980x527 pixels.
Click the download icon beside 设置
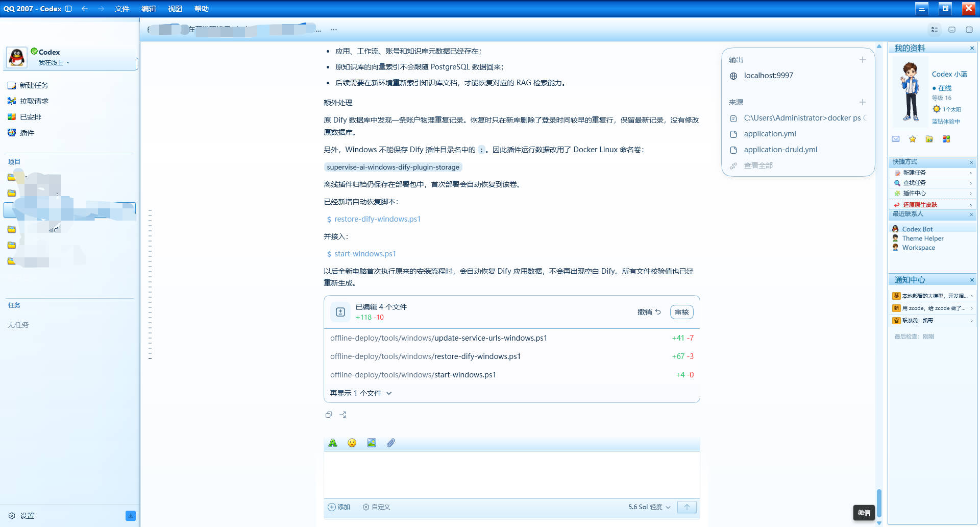131,516
